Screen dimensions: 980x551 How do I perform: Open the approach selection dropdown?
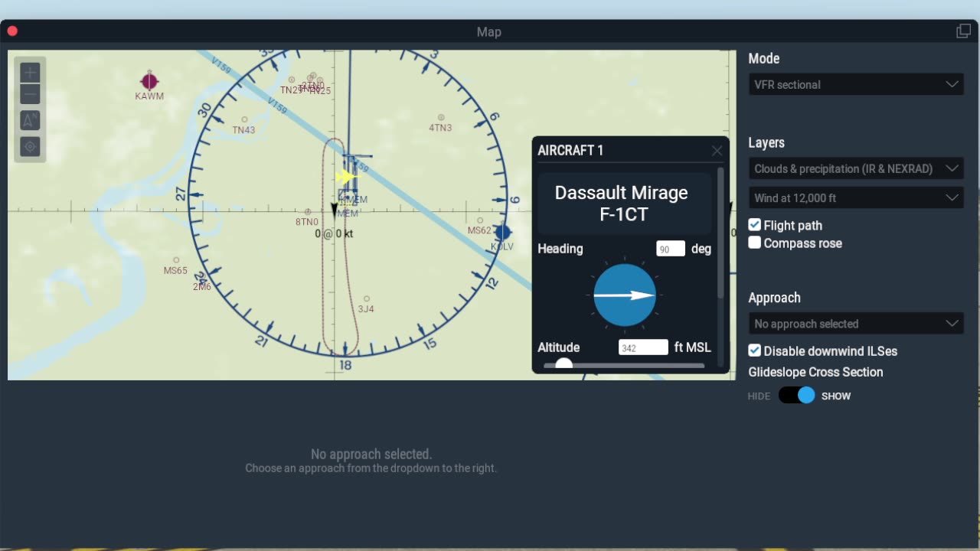click(x=856, y=324)
